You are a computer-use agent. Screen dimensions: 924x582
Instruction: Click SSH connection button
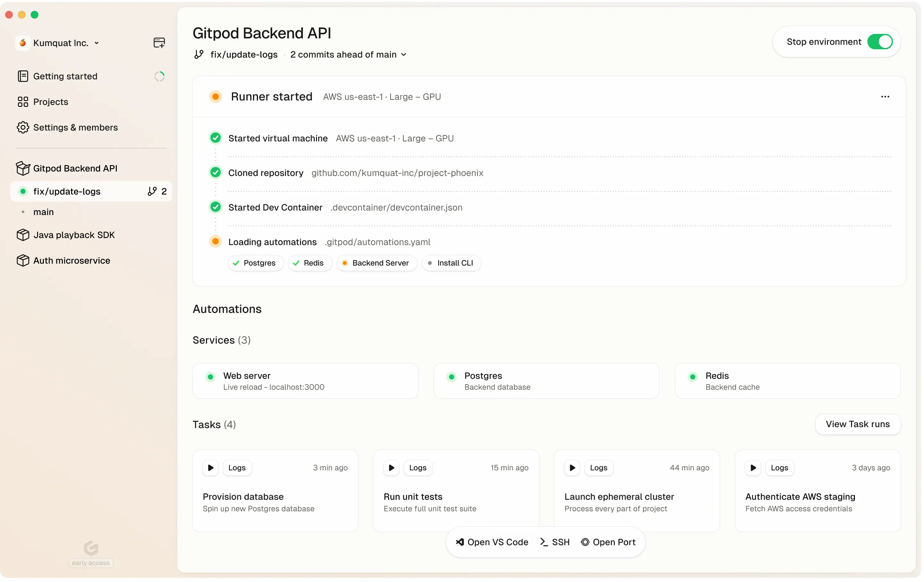click(555, 542)
